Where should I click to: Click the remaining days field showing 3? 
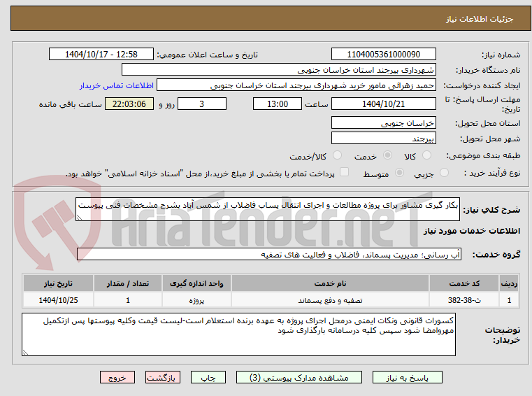[x=202, y=104]
